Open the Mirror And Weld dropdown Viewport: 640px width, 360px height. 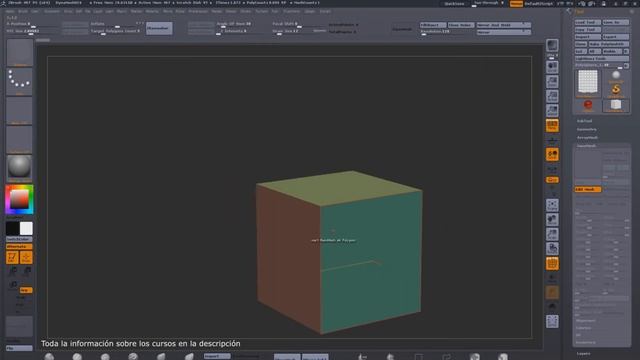(x=504, y=25)
